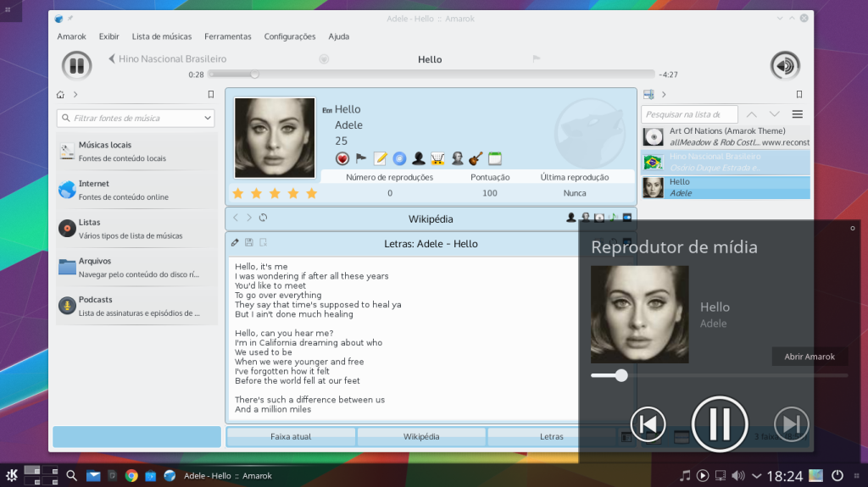Expand the Filtrar fontes de música dropdown
This screenshot has height=487, width=868.
(208, 118)
